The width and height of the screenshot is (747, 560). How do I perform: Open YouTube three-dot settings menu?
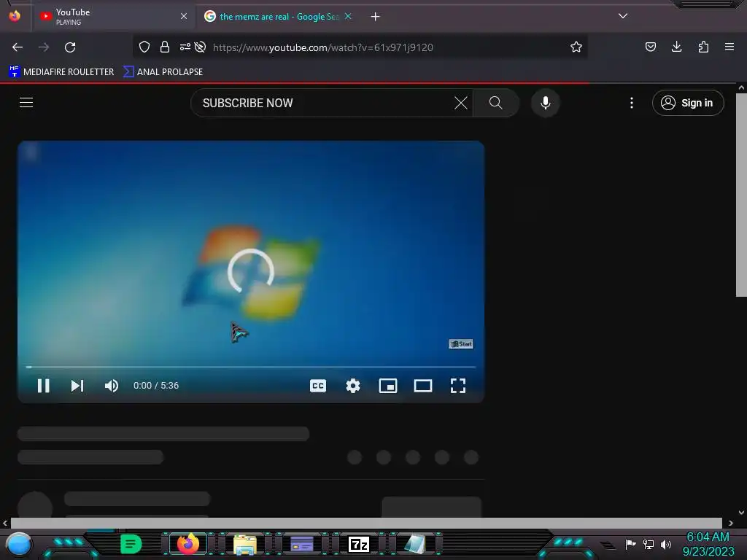(632, 103)
